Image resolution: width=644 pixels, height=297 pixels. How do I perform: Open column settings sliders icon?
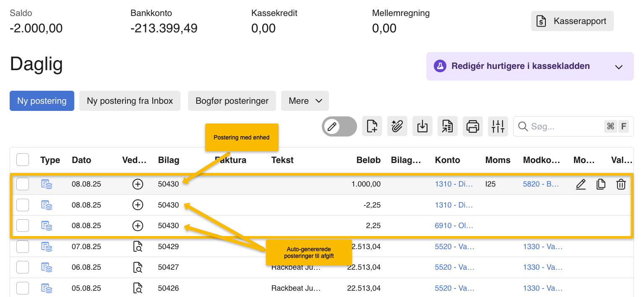coord(498,126)
